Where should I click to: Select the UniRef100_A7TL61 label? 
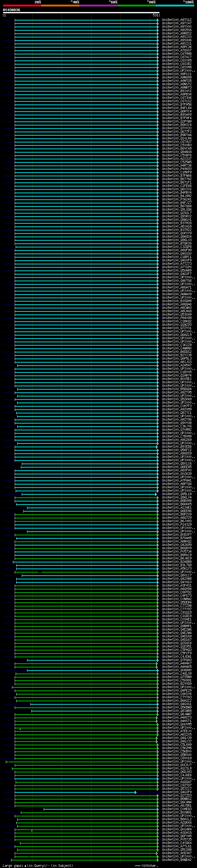[x=177, y=846]
